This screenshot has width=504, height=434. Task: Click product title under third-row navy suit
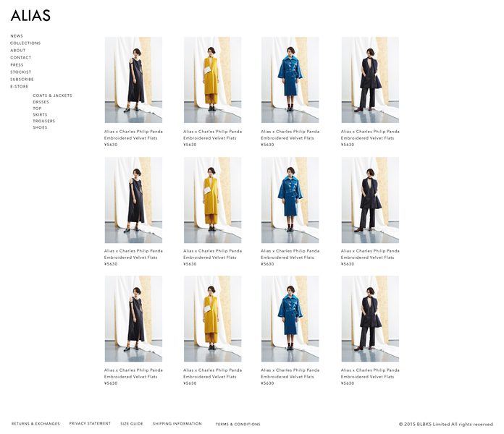[x=370, y=373]
